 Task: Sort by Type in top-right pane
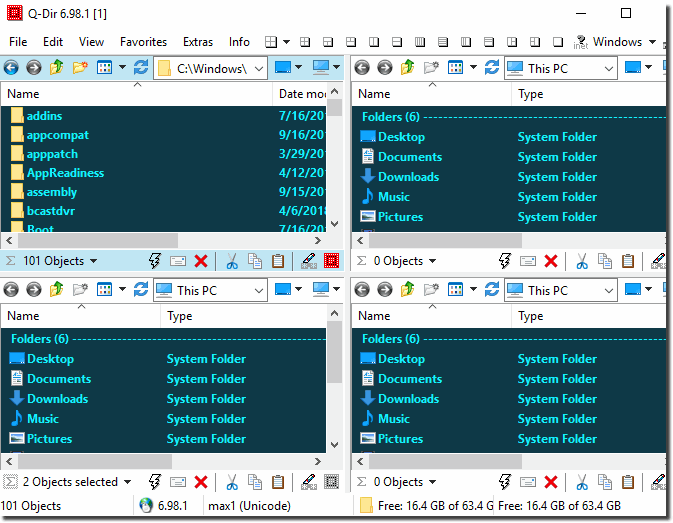(588, 94)
